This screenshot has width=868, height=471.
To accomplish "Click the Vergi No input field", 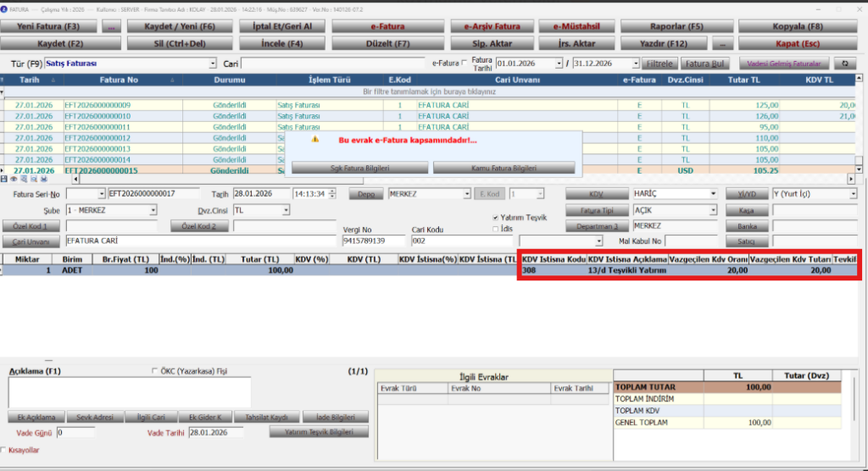I will [x=374, y=241].
